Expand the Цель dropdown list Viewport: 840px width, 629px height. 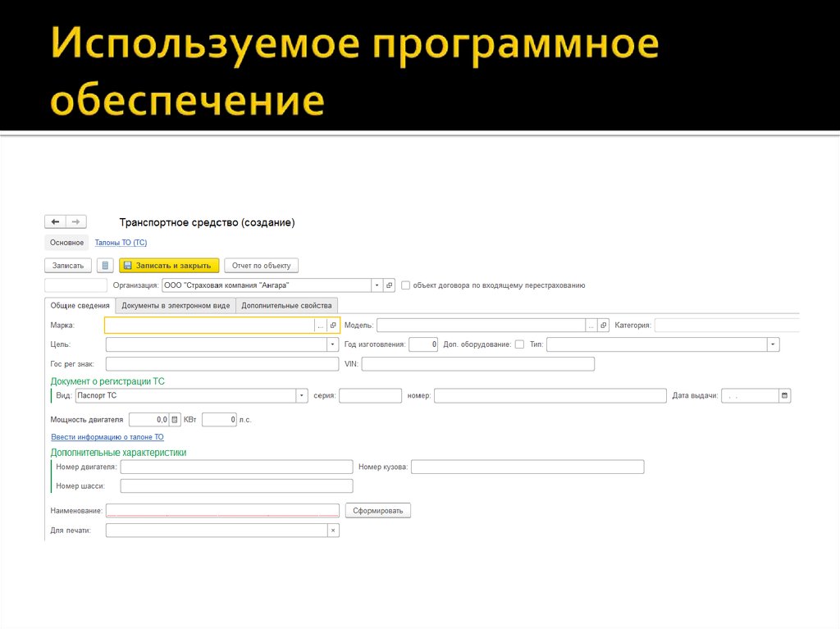332,344
